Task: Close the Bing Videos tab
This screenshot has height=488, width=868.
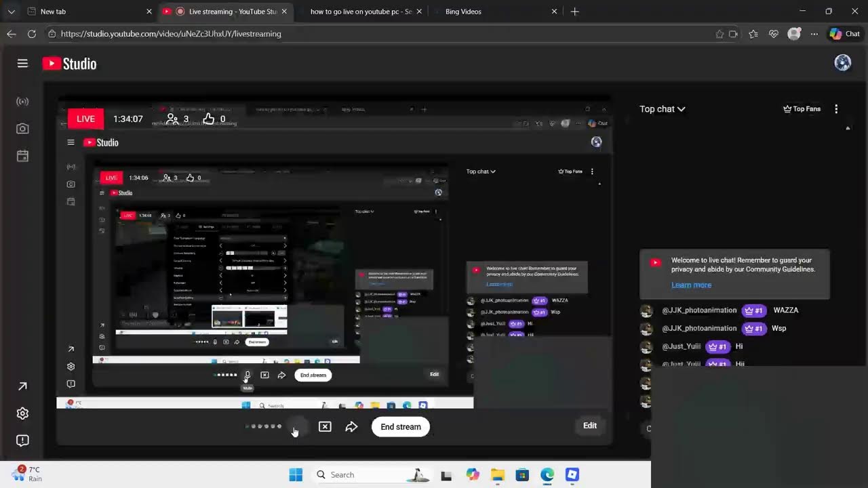Action: [554, 12]
